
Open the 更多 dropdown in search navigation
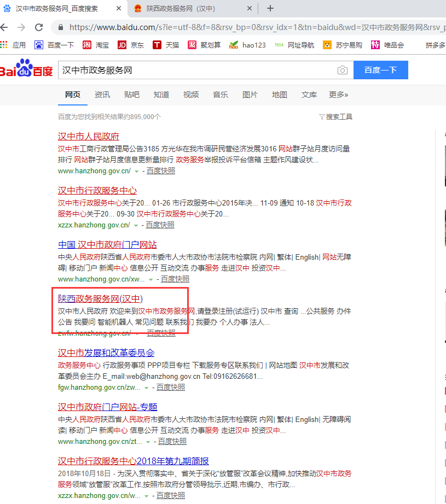[x=339, y=94]
